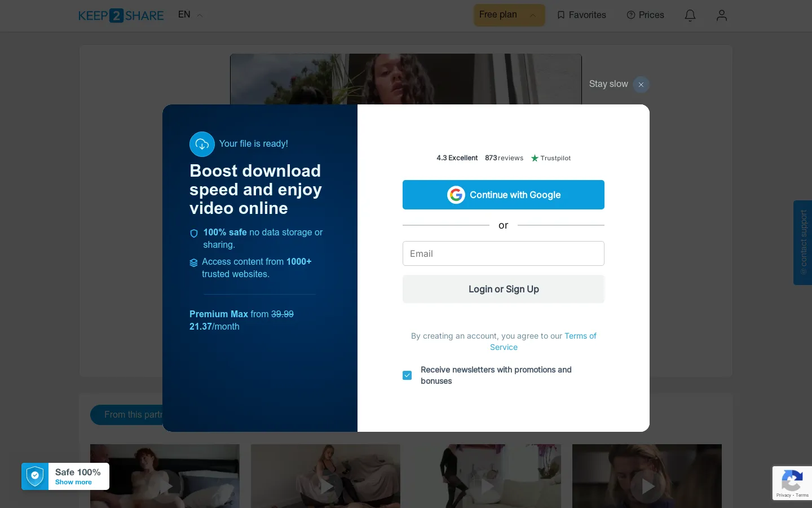Click Continue with Google button

[504, 195]
